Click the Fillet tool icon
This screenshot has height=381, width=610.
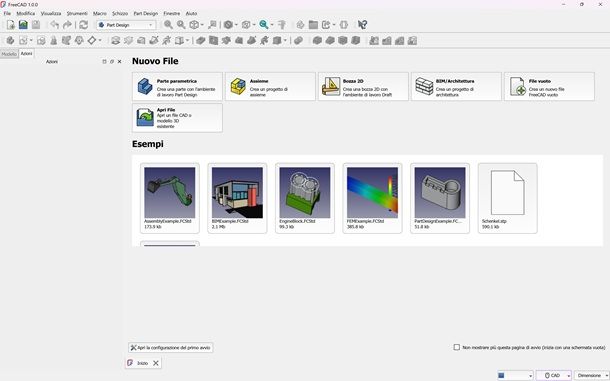(x=317, y=40)
